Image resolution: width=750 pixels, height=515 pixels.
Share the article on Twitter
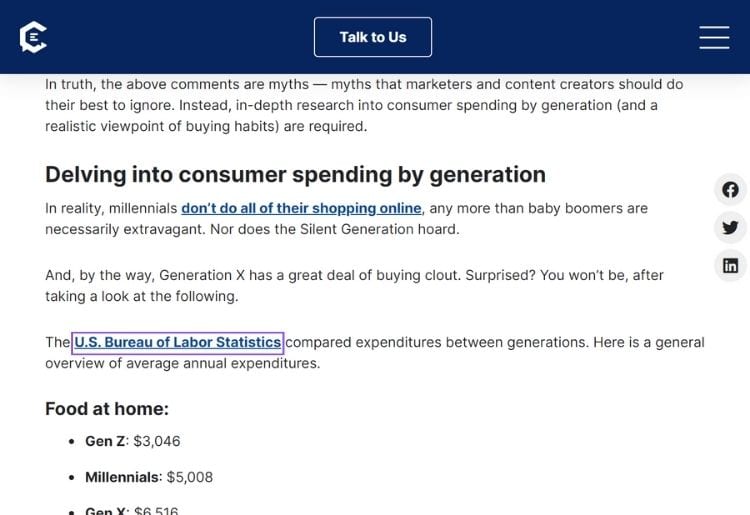pyautogui.click(x=730, y=228)
